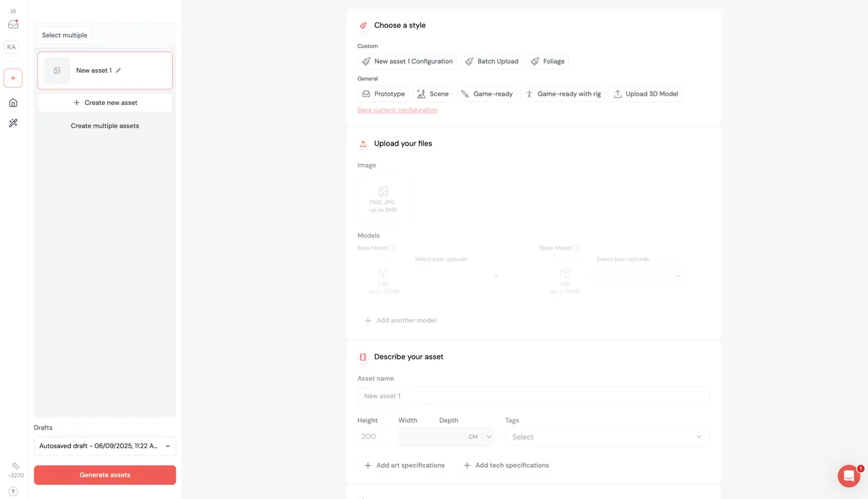Click the red-outlined plus icon in the sidebar
Image resolution: width=868 pixels, height=499 pixels.
[x=13, y=78]
